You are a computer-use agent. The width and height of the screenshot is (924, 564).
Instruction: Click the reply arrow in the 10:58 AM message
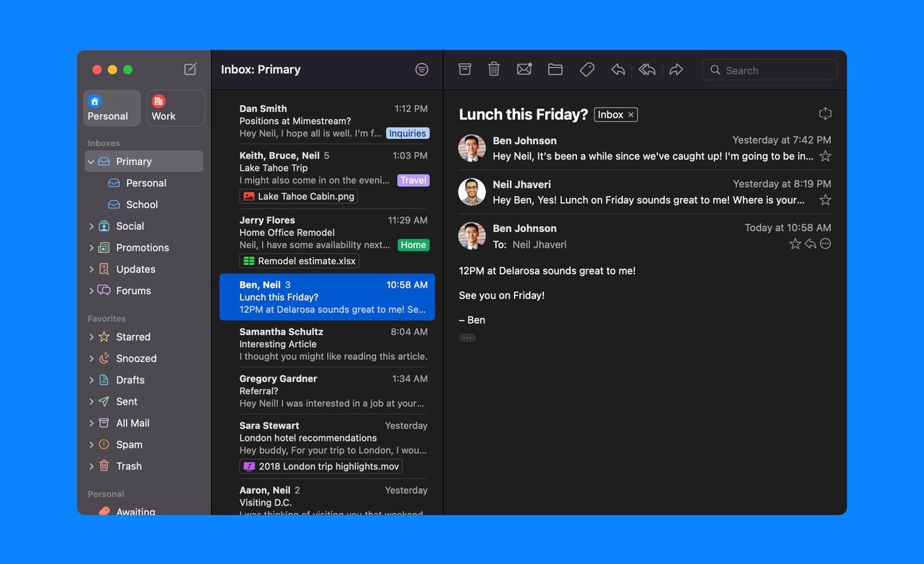[810, 244]
